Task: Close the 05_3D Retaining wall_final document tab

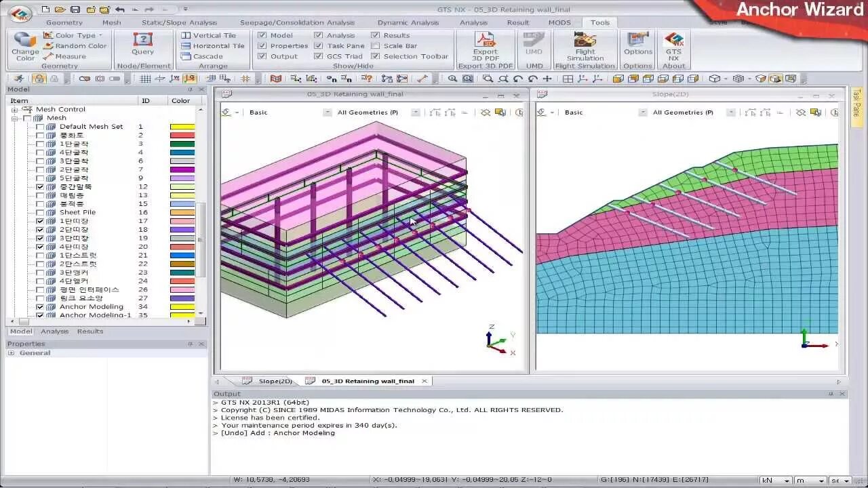Action: coord(425,381)
